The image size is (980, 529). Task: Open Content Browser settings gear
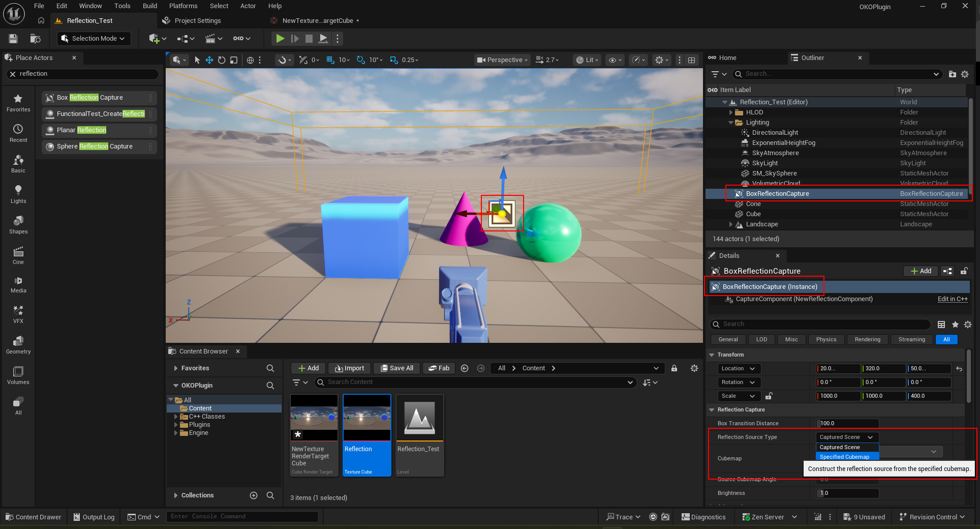(694, 368)
